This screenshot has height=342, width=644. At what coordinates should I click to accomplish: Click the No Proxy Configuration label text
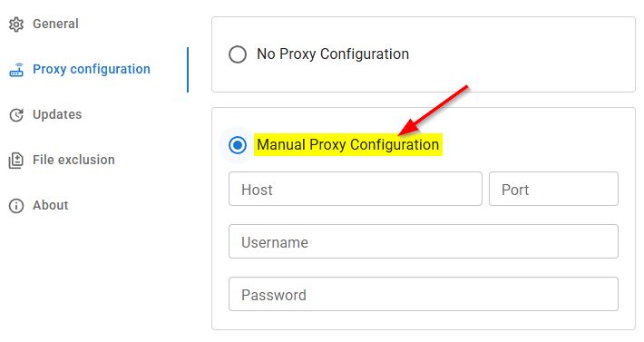tap(333, 54)
